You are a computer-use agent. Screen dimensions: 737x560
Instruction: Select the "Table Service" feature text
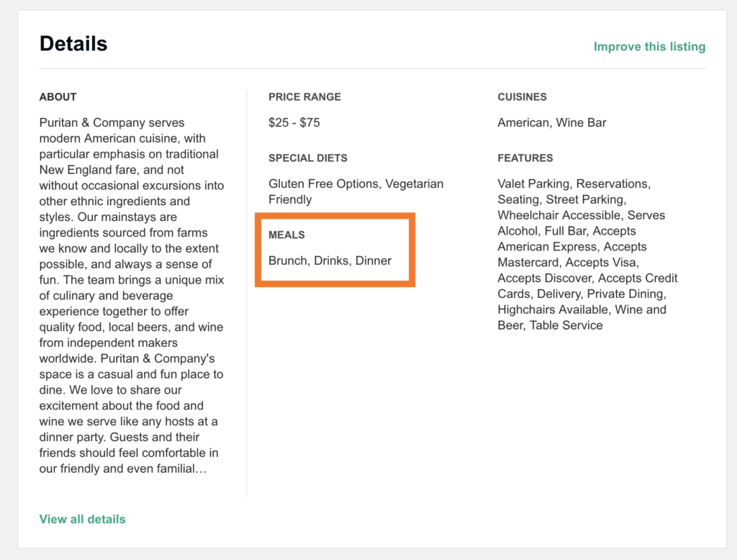click(566, 325)
